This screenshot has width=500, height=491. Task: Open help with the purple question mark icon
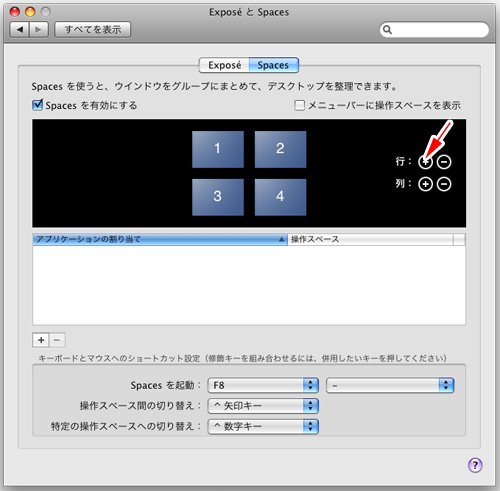[475, 465]
